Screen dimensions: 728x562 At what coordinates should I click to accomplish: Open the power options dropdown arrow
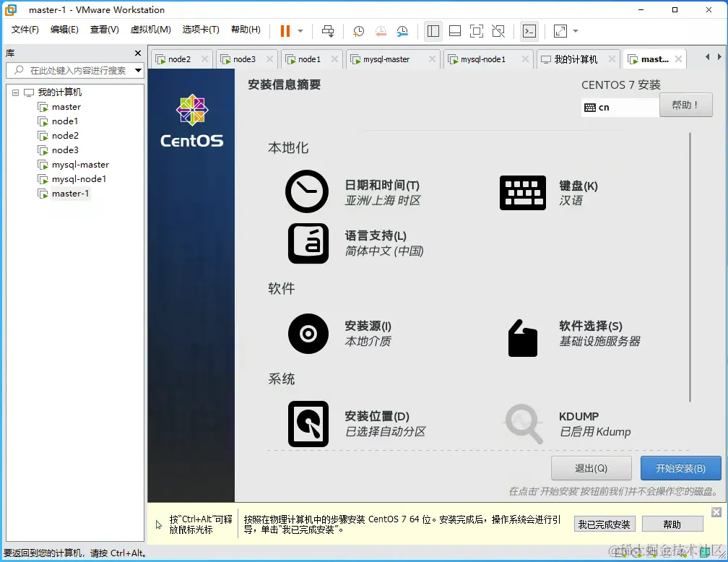pos(300,31)
